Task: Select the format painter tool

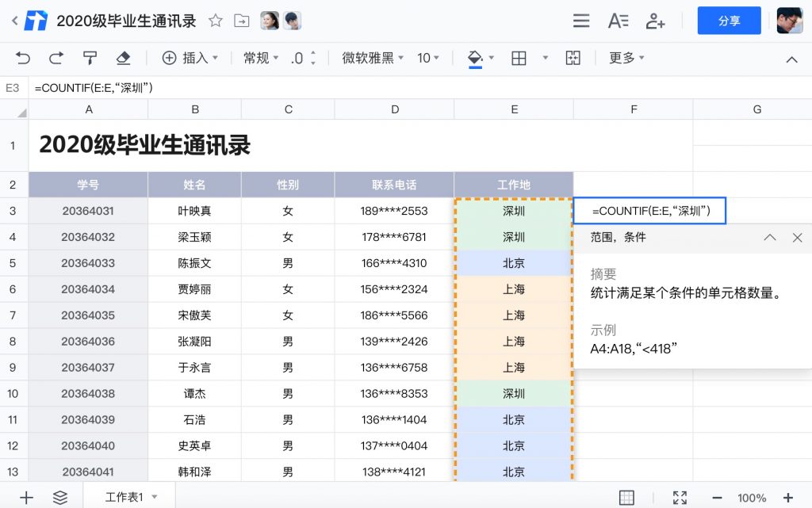Action: (90, 58)
